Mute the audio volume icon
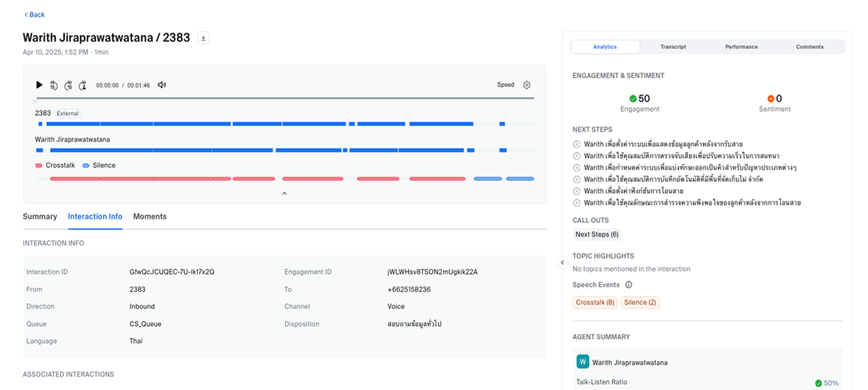This screenshot has width=868, height=390. click(162, 85)
